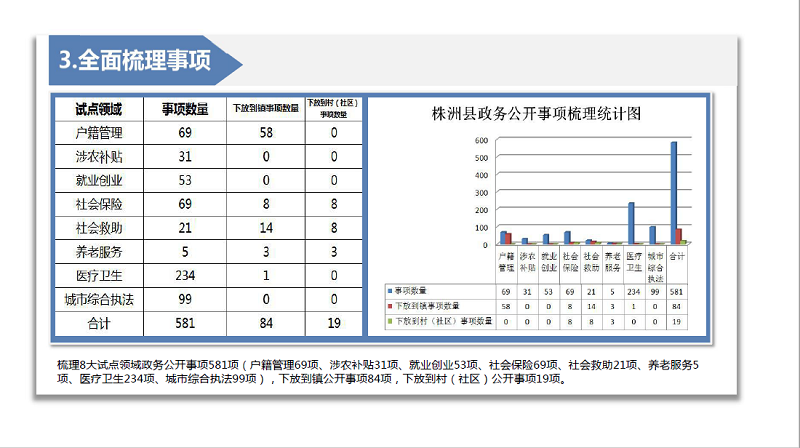Select the 事项数量 header in left table
This screenshot has height=448, width=800.
tap(185, 108)
